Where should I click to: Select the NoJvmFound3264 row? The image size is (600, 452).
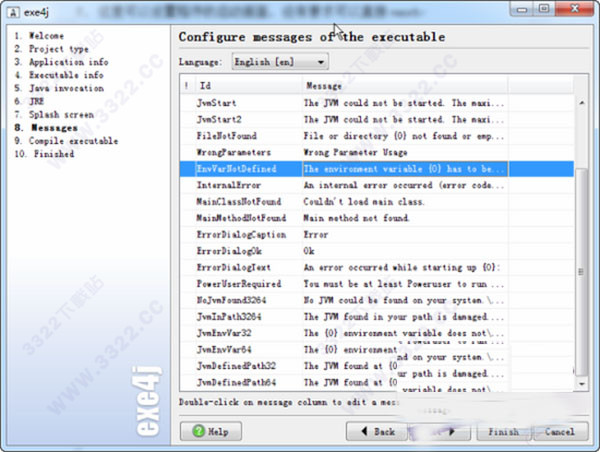tap(377, 300)
